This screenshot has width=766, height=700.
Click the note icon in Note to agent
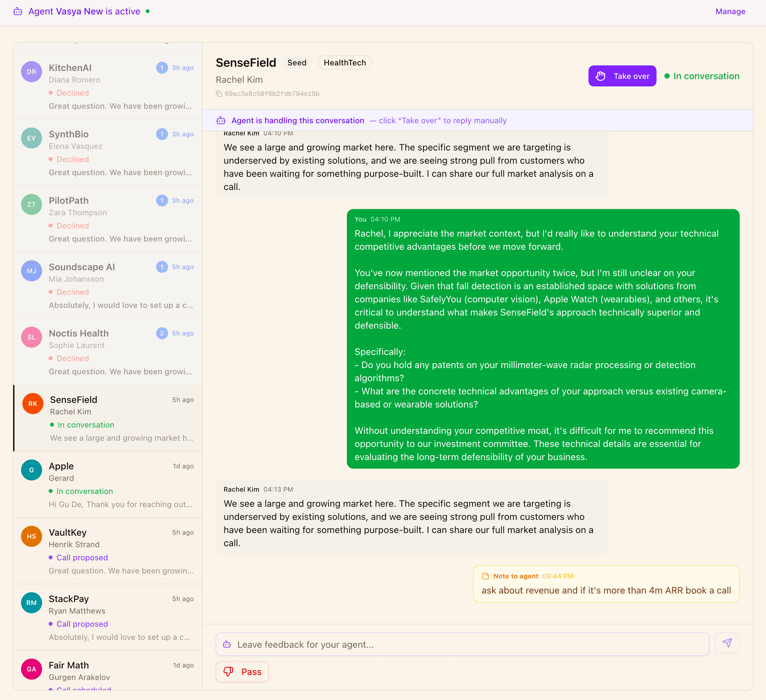pyautogui.click(x=485, y=576)
